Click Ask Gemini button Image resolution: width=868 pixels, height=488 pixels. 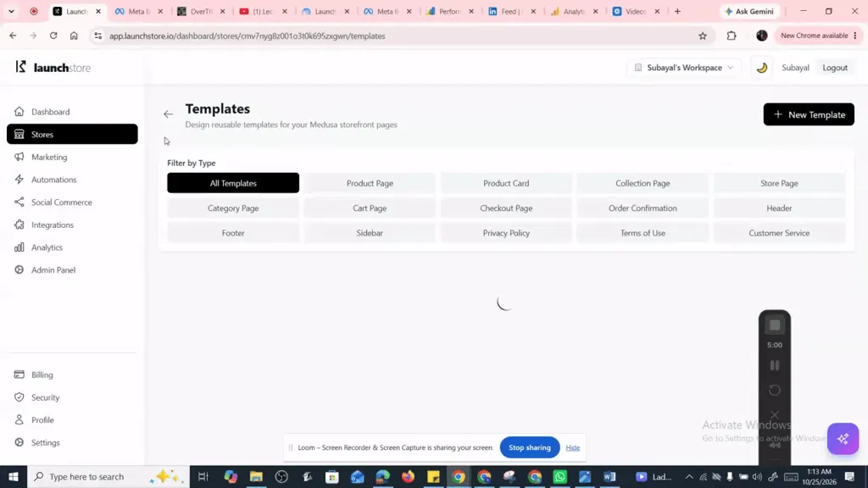[749, 11]
